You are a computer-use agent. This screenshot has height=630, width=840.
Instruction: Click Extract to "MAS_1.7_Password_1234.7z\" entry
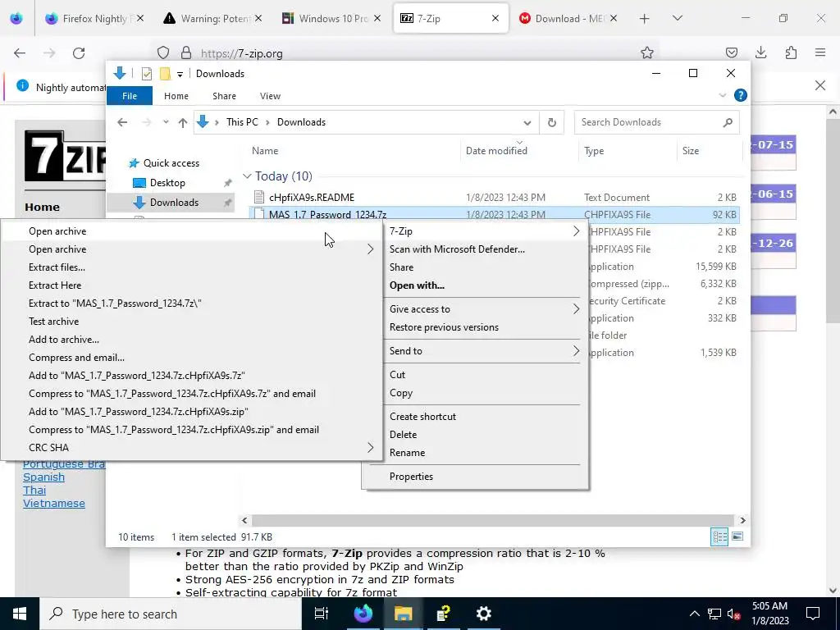(115, 304)
